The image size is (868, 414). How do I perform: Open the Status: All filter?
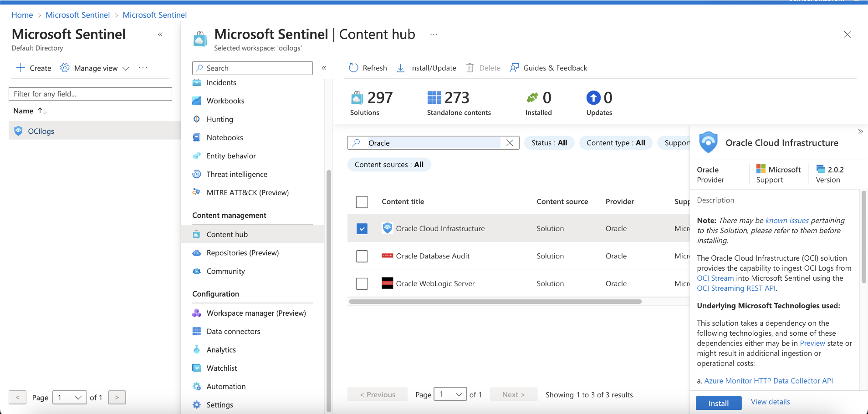tap(549, 143)
